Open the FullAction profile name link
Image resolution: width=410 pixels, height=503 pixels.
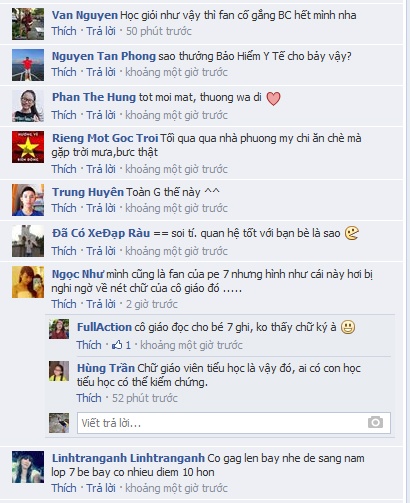pyautogui.click(x=104, y=327)
